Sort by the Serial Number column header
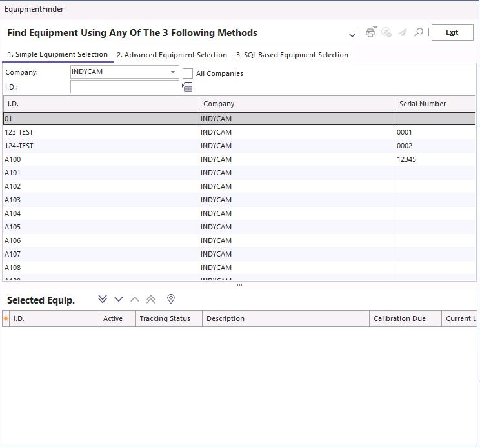Image resolution: width=480 pixels, height=448 pixels. click(423, 104)
